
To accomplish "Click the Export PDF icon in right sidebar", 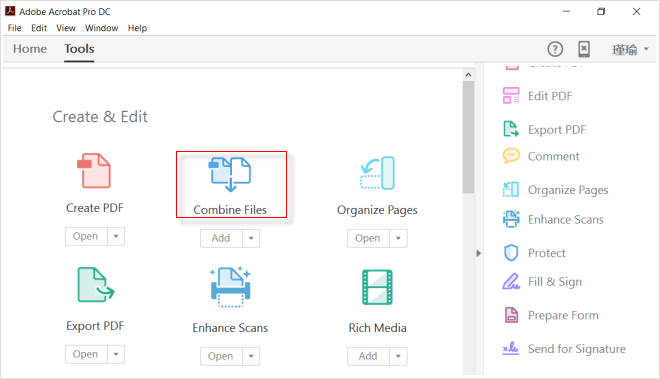I will tap(511, 129).
